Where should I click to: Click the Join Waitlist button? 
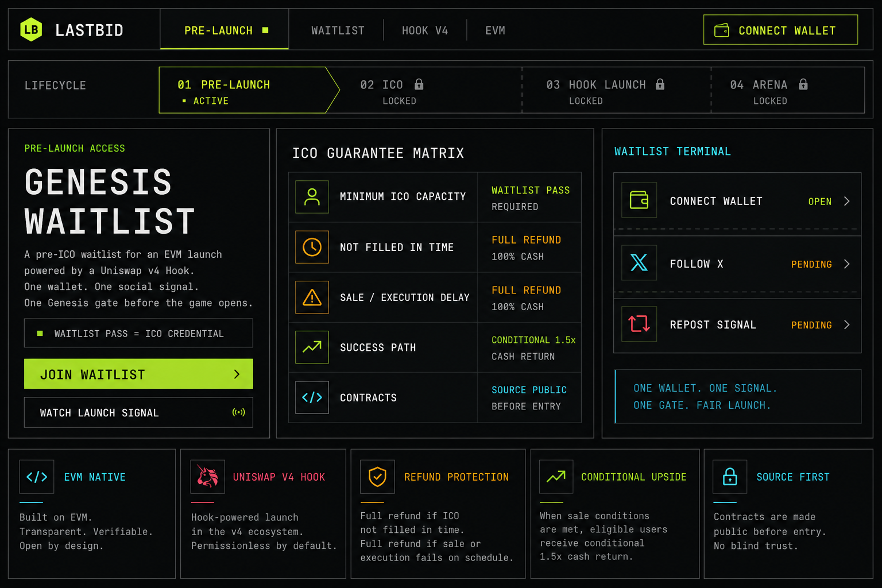pyautogui.click(x=138, y=374)
